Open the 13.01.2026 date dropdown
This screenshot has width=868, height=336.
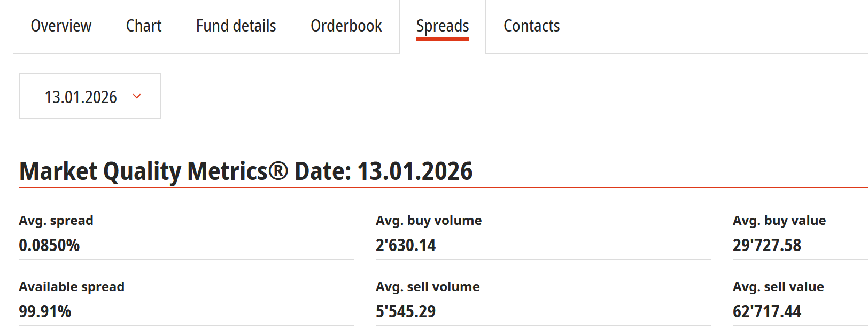pos(81,97)
